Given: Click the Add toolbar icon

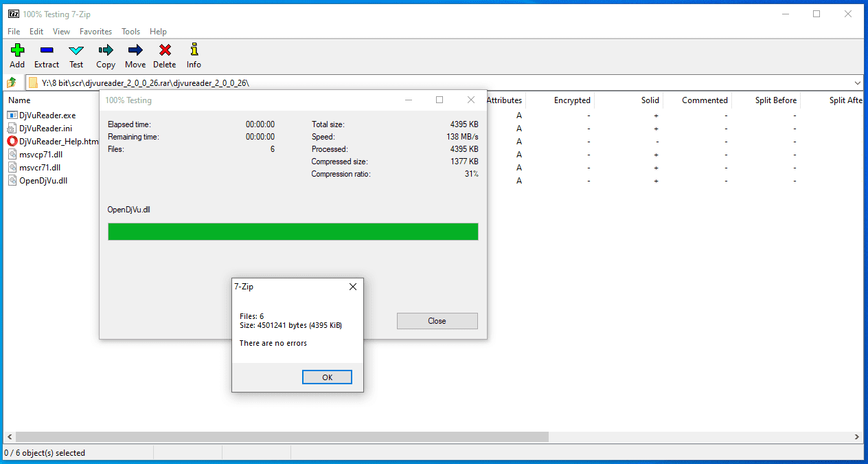Looking at the screenshot, I should [17, 49].
